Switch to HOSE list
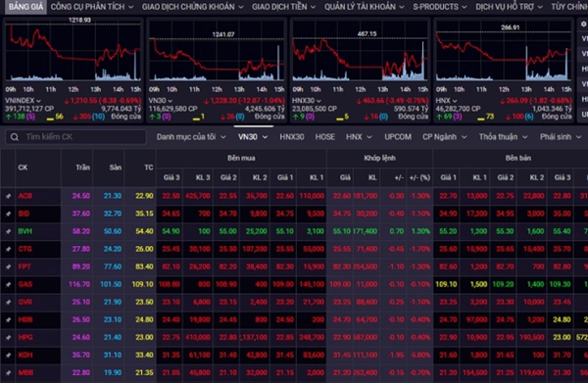Viewport: 588px width, 383px height. coord(324,137)
